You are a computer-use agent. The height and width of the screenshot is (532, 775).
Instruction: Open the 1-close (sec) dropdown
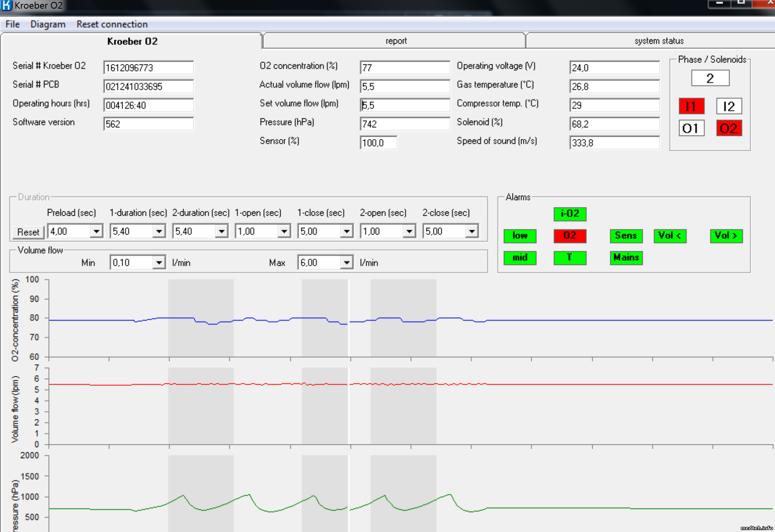click(x=346, y=231)
